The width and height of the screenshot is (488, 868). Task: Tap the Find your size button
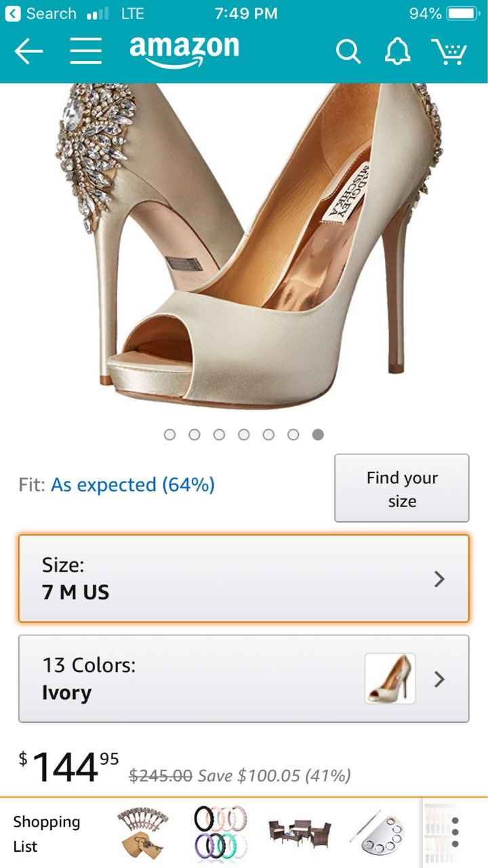click(x=401, y=488)
